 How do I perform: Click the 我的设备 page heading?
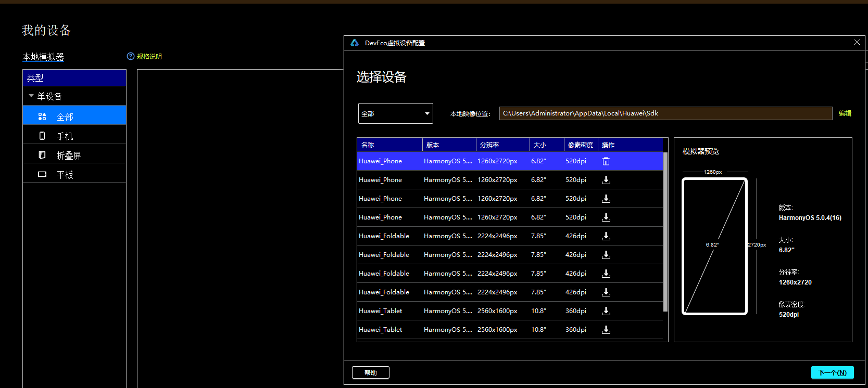(x=46, y=30)
